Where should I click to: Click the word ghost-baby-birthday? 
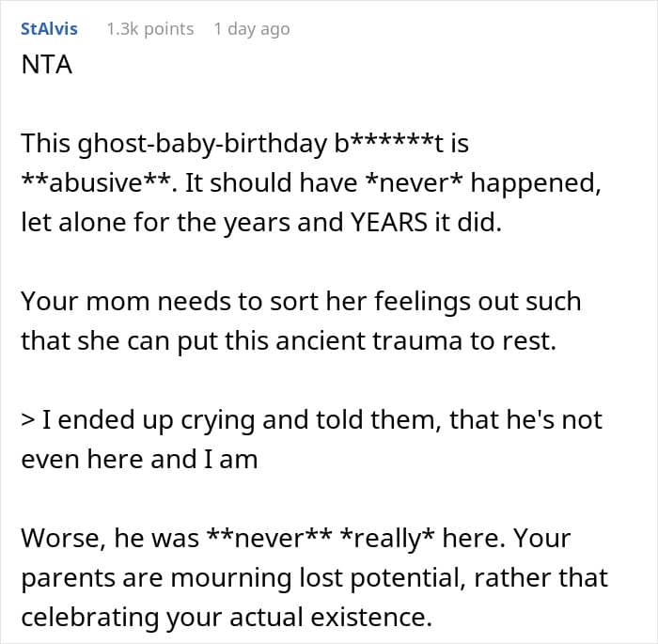pyautogui.click(x=203, y=144)
